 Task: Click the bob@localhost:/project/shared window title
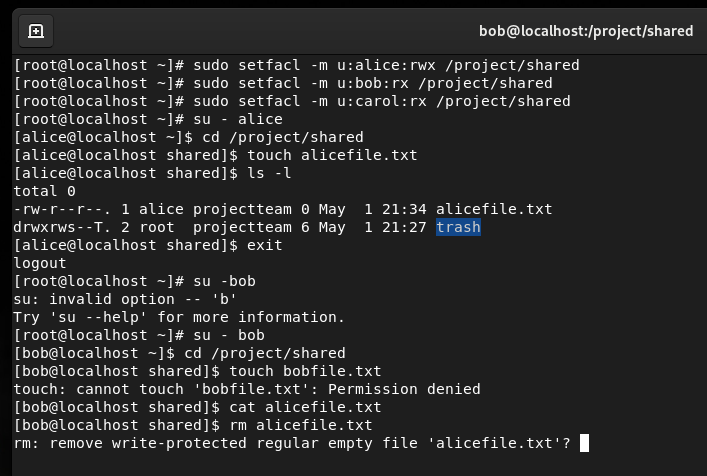pos(586,31)
